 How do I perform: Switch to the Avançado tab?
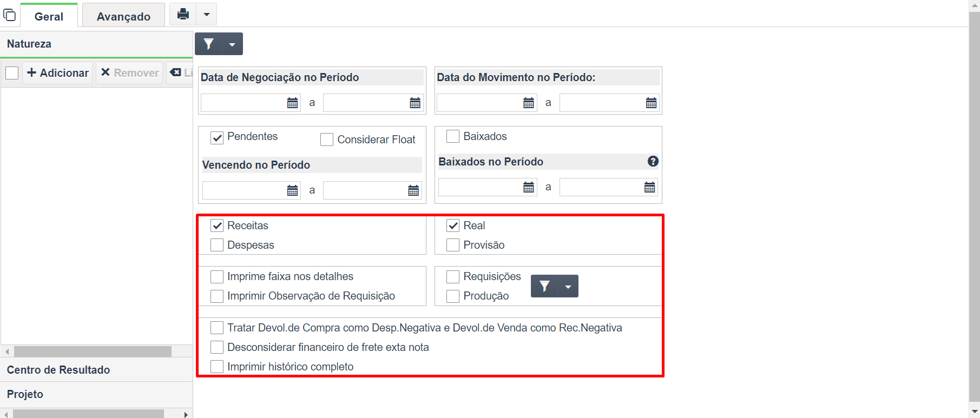[x=123, y=16]
